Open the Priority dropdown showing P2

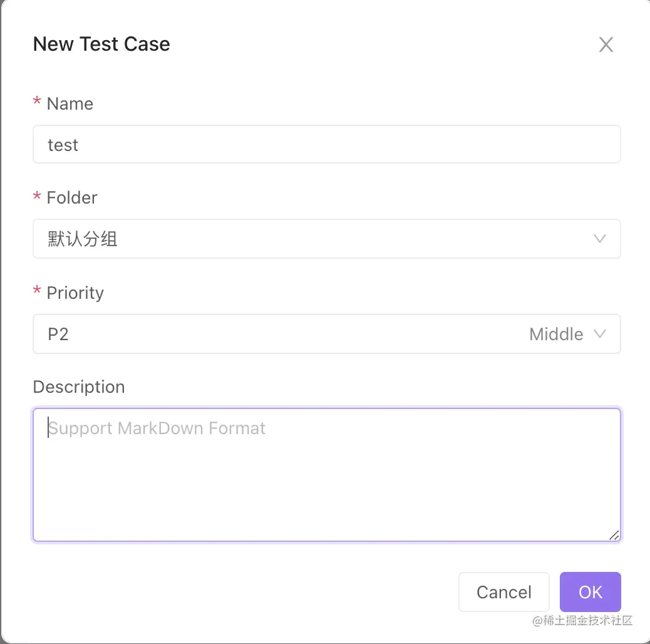point(282,334)
